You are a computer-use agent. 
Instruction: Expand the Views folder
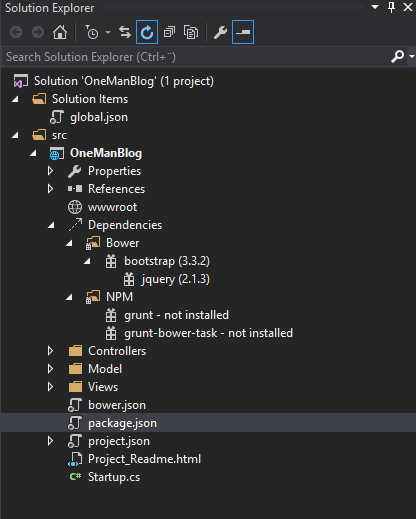point(50,387)
